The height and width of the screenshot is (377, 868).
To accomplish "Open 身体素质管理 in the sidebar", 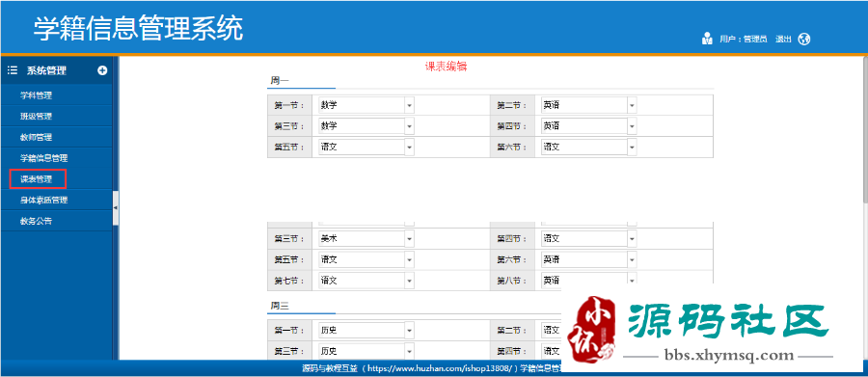I will (43, 201).
